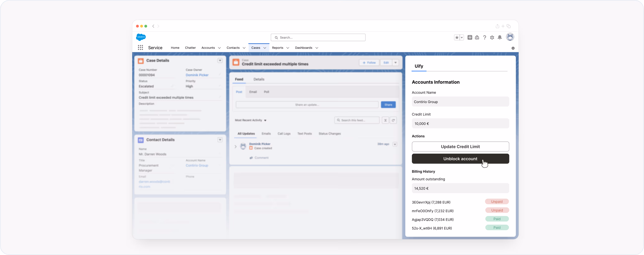Open the Case Details panel dropdown arrow
The height and width of the screenshot is (255, 644).
tap(220, 60)
